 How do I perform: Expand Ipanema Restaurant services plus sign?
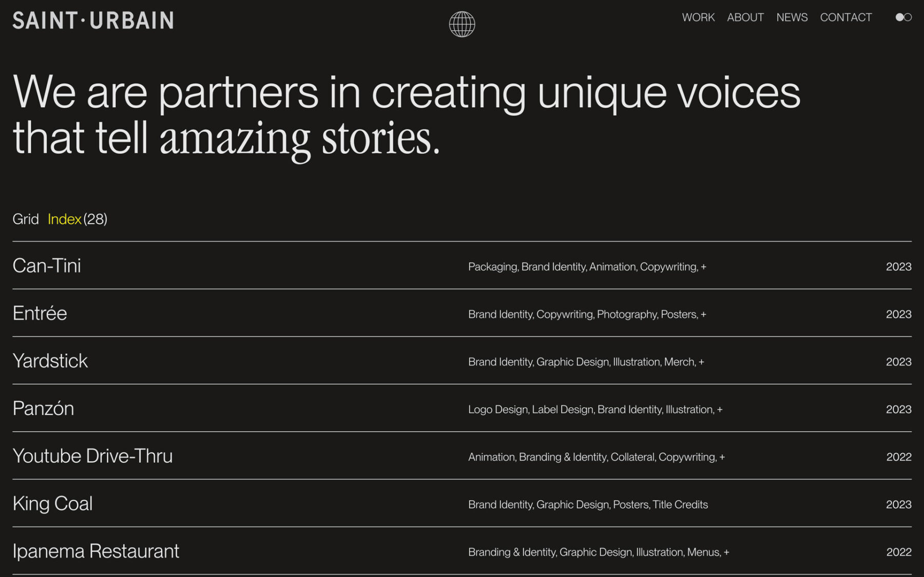coord(726,552)
